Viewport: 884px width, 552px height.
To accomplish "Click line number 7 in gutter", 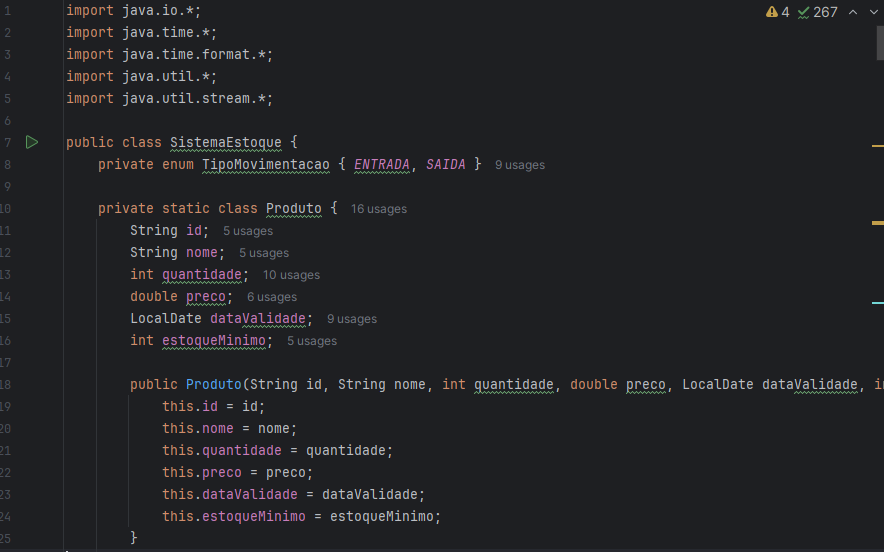I will [x=7, y=143].
